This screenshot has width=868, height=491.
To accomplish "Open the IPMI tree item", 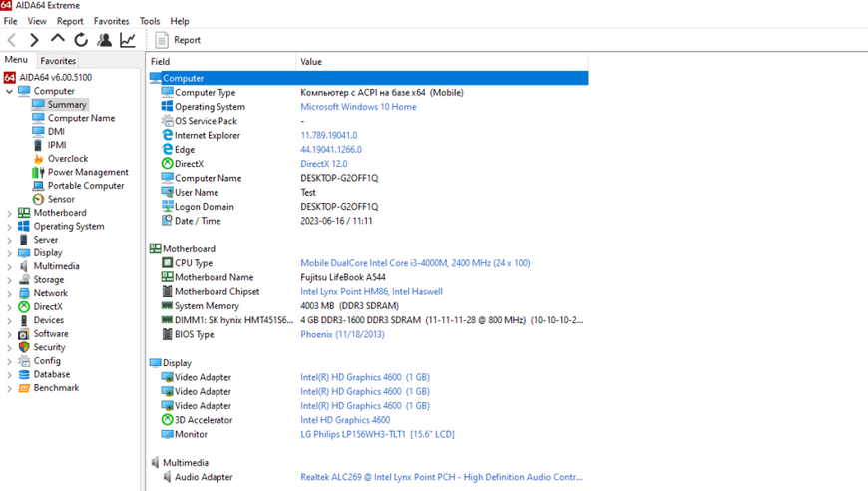I will 57,145.
